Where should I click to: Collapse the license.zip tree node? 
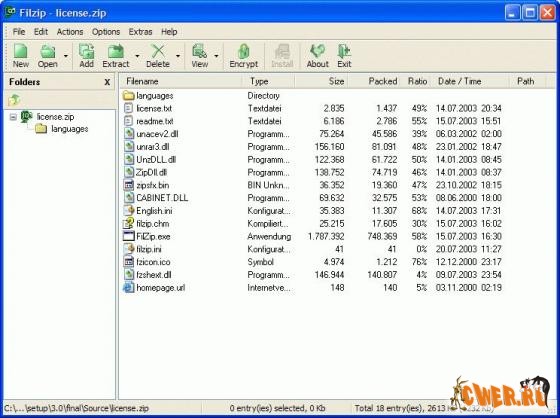pyautogui.click(x=13, y=117)
